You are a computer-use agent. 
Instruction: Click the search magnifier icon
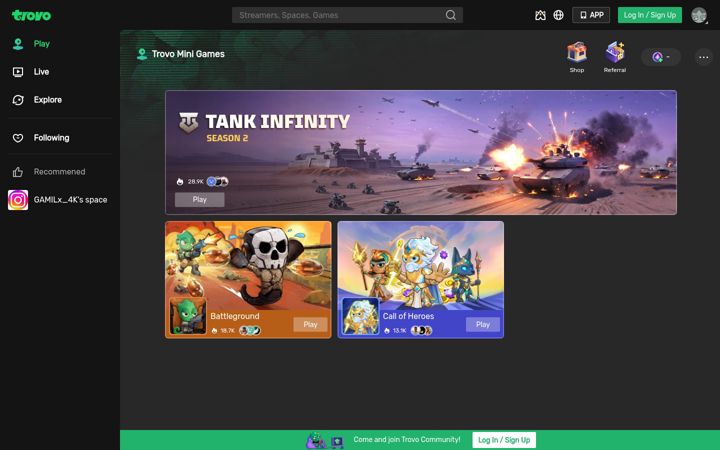[451, 15]
